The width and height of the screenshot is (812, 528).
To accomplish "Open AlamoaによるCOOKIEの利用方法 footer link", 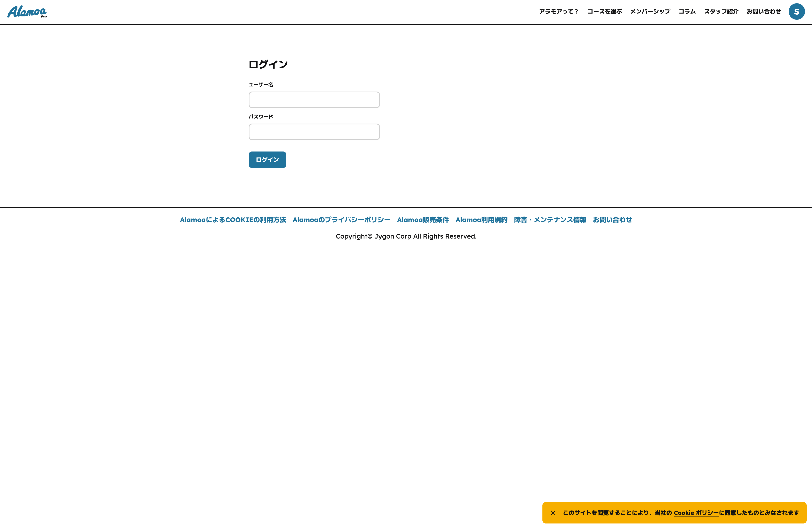I will (233, 220).
